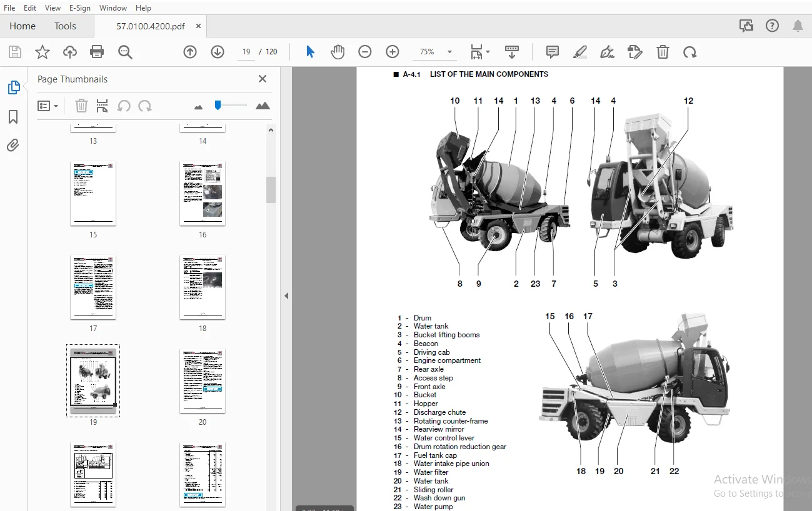The image size is (812, 511).
Task: Zoom out with the minus icon
Action: tap(365, 52)
